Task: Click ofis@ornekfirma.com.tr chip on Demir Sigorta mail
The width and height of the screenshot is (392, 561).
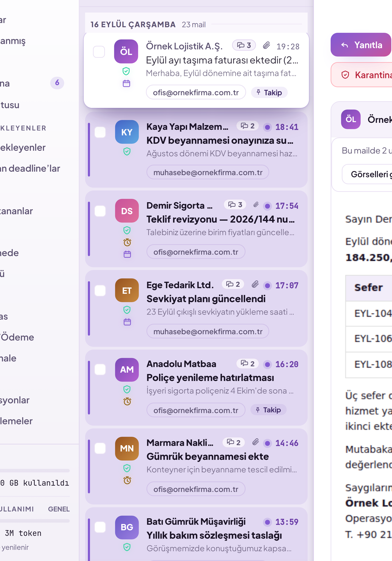Action: (x=196, y=252)
